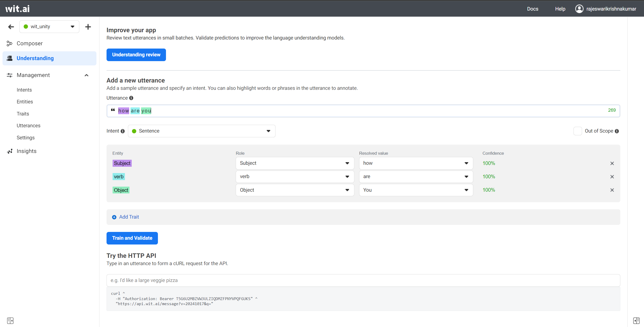
Task: Click the Subject purple entity tag
Action: [x=122, y=163]
